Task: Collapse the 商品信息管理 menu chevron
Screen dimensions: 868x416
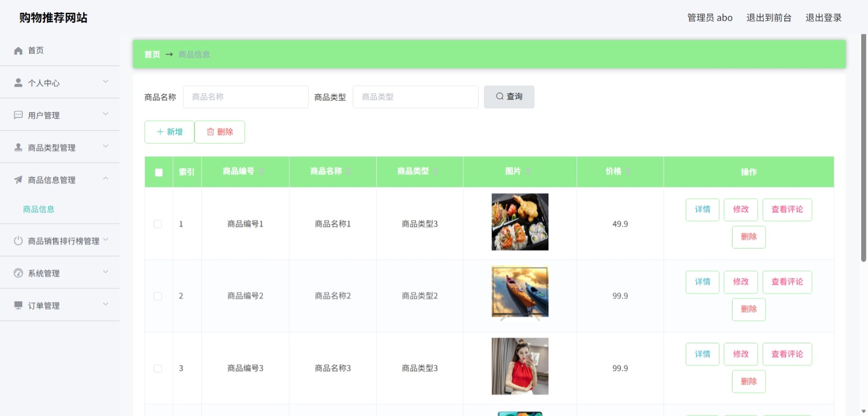Action: 105,179
